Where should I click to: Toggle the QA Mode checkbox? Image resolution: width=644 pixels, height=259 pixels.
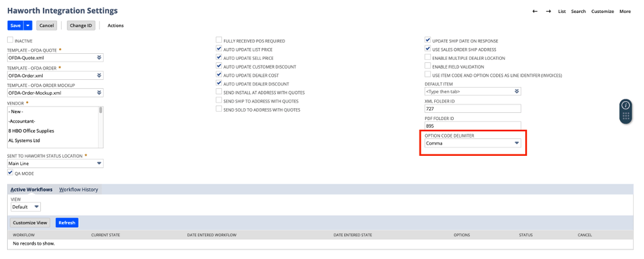click(10, 173)
